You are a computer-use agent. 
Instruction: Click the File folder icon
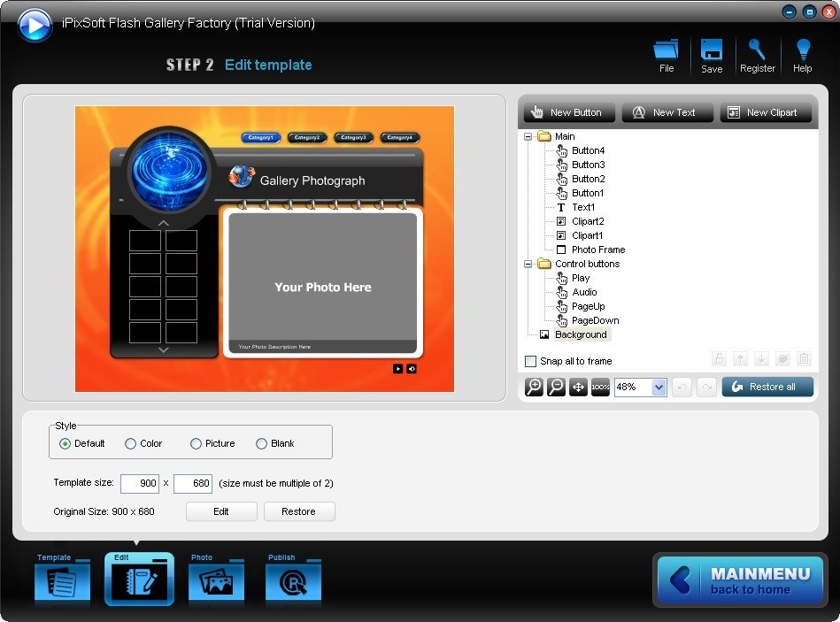coord(666,55)
